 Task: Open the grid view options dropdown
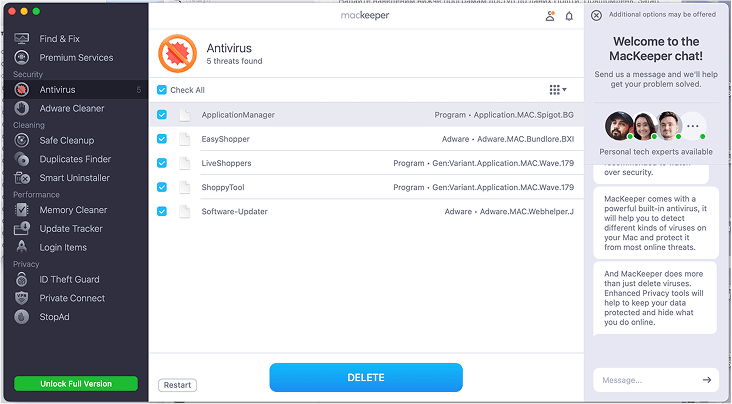point(558,90)
